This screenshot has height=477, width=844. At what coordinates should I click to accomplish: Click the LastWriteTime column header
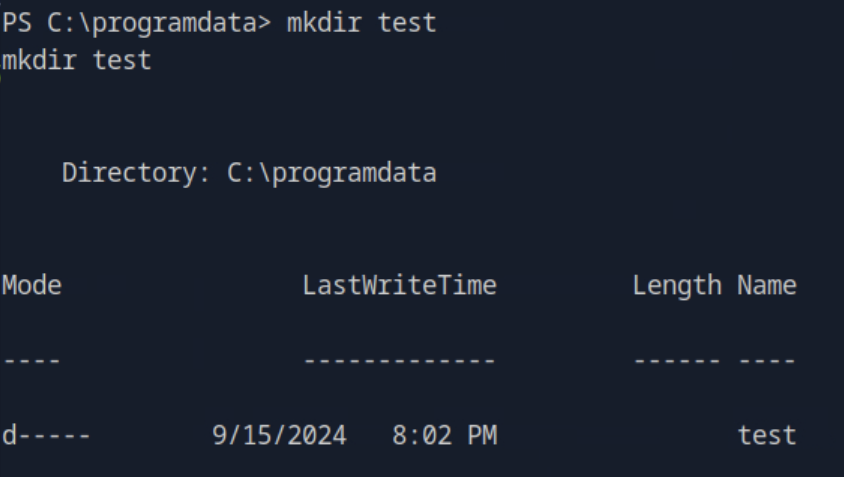point(399,286)
